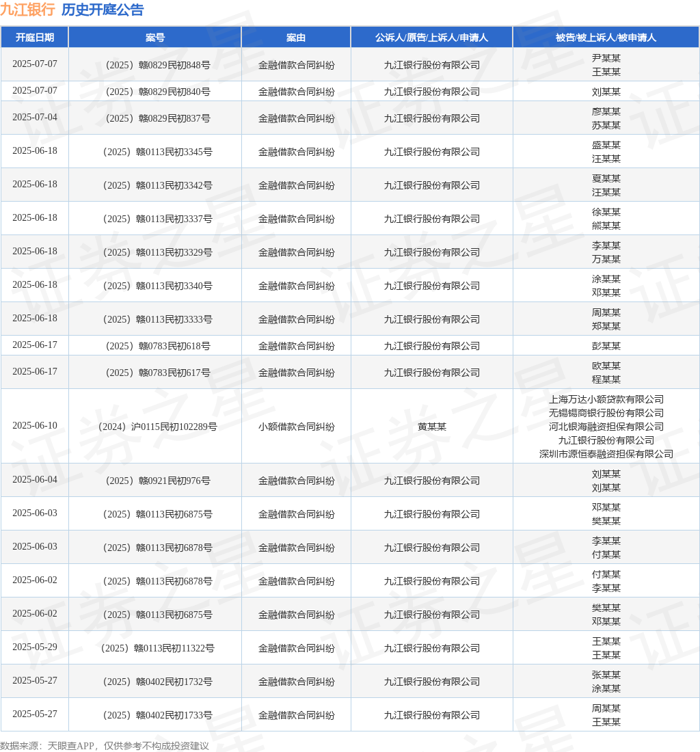The width and height of the screenshot is (700, 752).
Task: Click defendant name 彭某某
Action: (606, 347)
